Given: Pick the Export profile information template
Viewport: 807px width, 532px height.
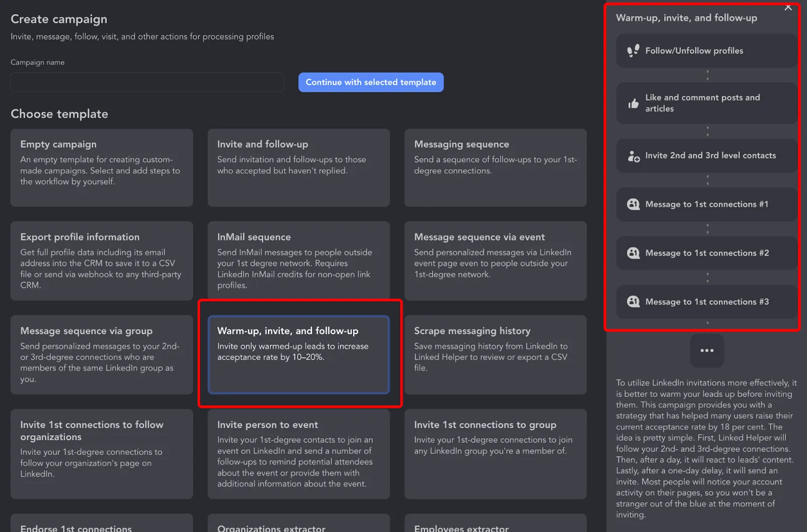Looking at the screenshot, I should pyautogui.click(x=102, y=261).
